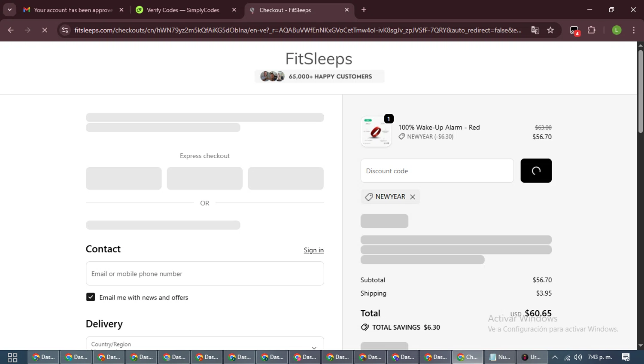Open the Ur... taskbar app
644x364 pixels.
pos(532,357)
